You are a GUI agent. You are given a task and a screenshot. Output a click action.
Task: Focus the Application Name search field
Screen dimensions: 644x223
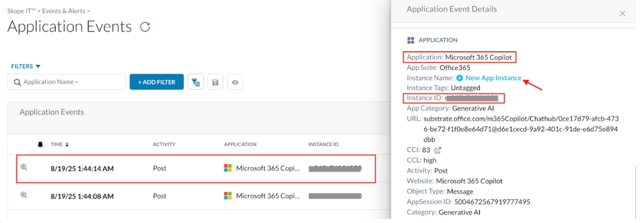[x=67, y=82]
